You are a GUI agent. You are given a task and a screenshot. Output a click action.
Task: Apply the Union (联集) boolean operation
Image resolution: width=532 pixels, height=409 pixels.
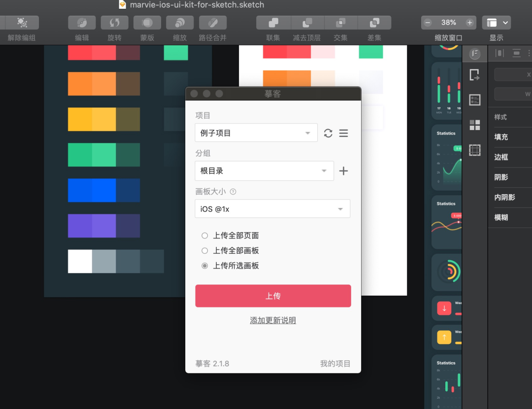(x=273, y=23)
